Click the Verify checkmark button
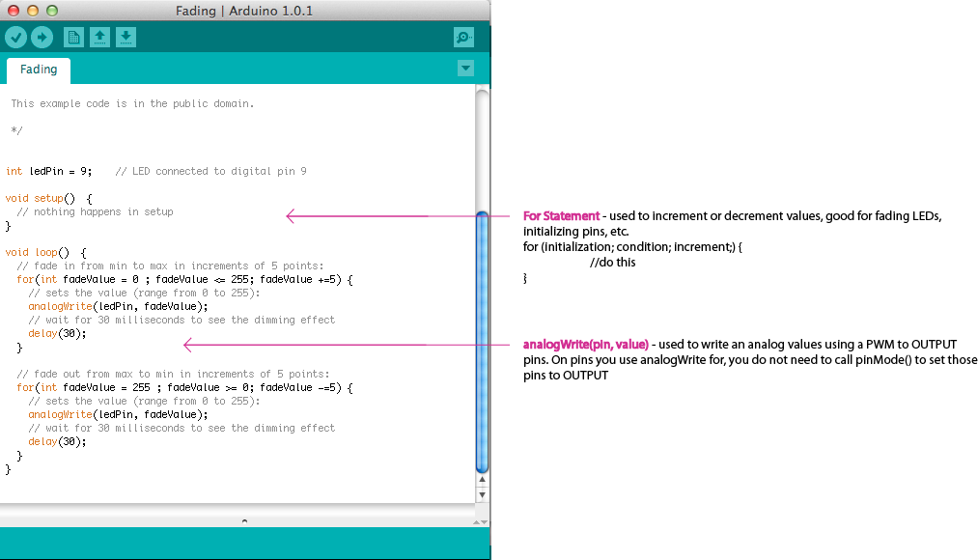The height and width of the screenshot is (560, 978). (x=16, y=38)
